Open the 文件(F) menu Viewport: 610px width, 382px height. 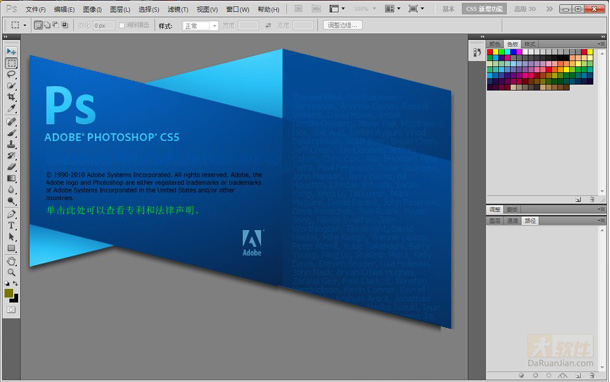[35, 9]
